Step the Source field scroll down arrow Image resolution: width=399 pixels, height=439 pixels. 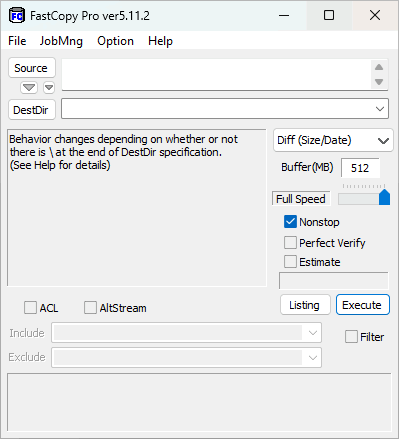pyautogui.click(x=379, y=82)
